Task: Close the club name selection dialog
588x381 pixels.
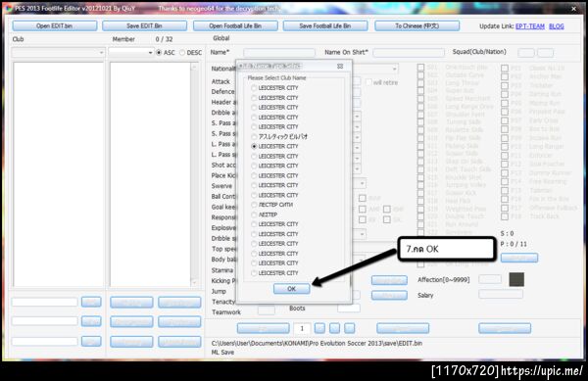Action: point(340,66)
